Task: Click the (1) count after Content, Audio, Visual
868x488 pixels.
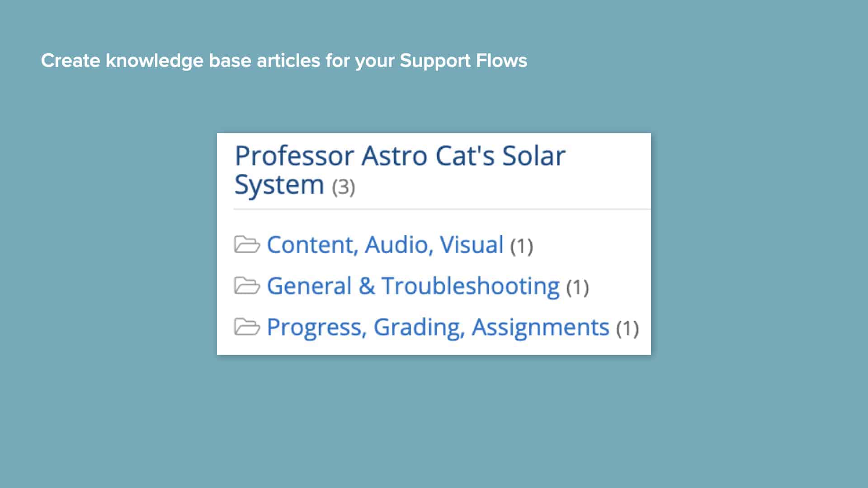Action: (522, 245)
